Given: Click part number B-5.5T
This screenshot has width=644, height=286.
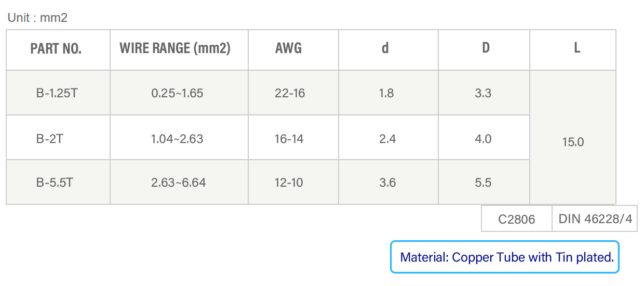Looking at the screenshot, I should point(55,183).
